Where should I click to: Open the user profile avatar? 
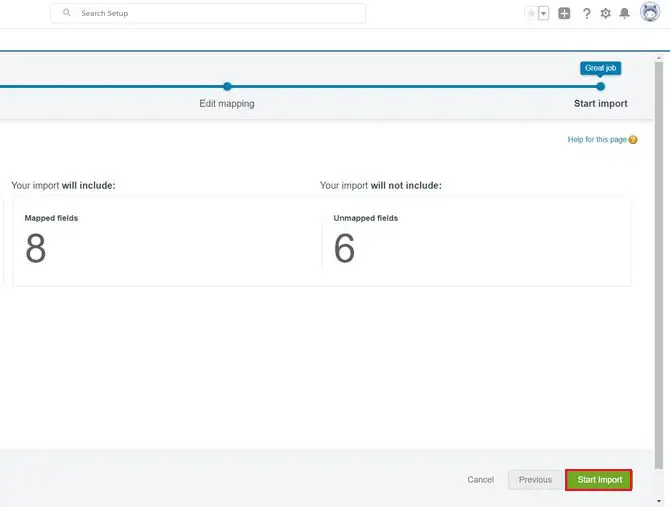[649, 12]
